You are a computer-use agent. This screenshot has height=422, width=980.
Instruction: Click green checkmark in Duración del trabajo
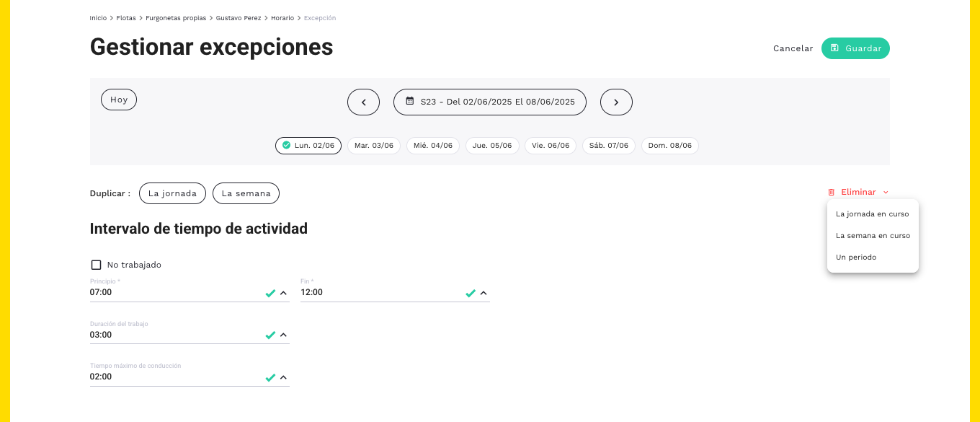point(270,335)
